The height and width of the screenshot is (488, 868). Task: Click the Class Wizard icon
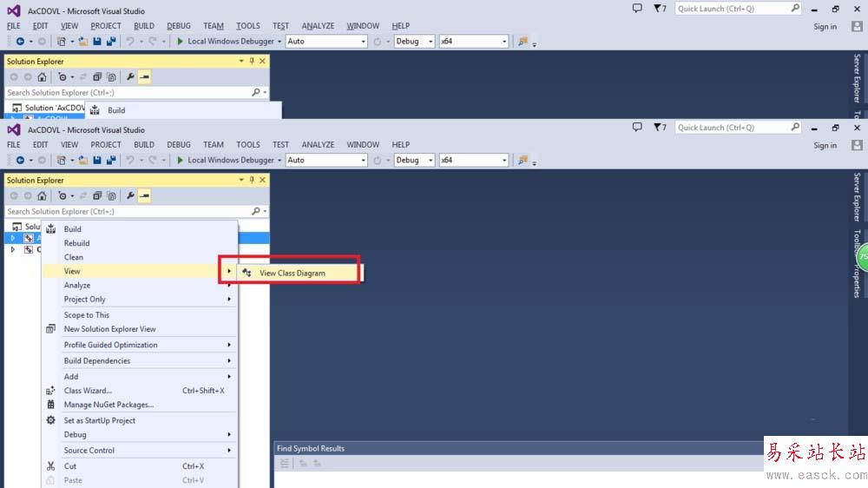click(51, 391)
